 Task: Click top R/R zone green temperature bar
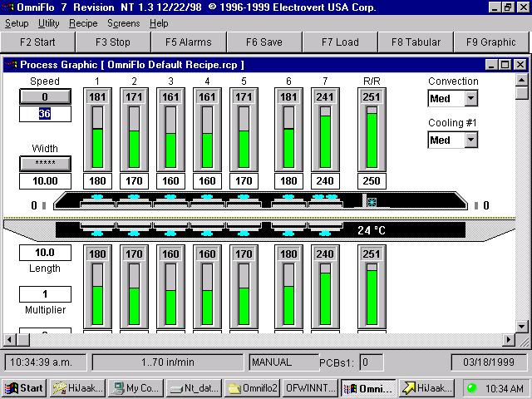[372, 140]
